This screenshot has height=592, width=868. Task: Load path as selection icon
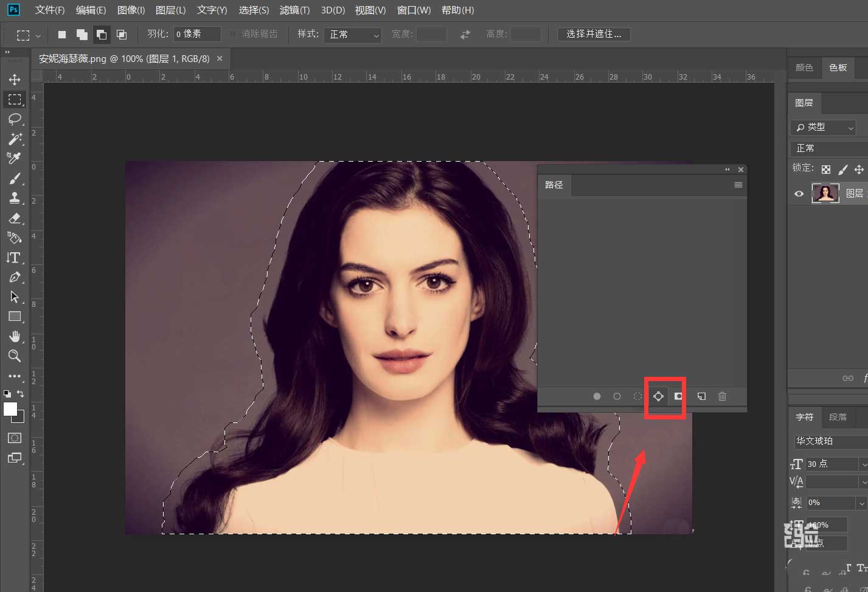tap(637, 396)
